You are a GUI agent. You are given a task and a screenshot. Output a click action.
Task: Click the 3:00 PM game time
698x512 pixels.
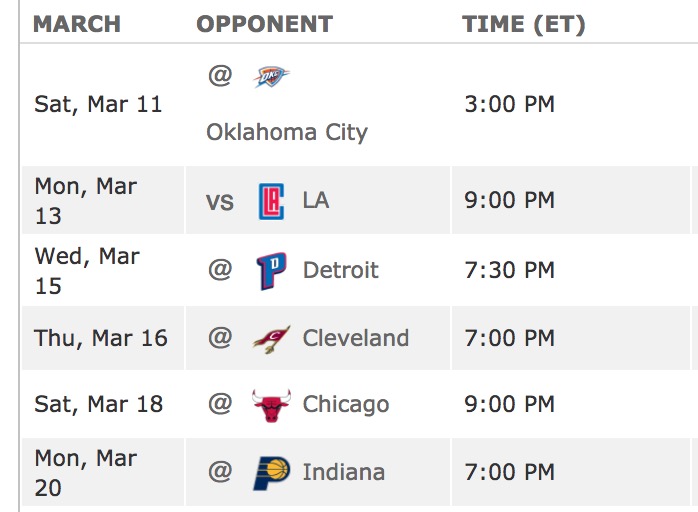coord(510,104)
